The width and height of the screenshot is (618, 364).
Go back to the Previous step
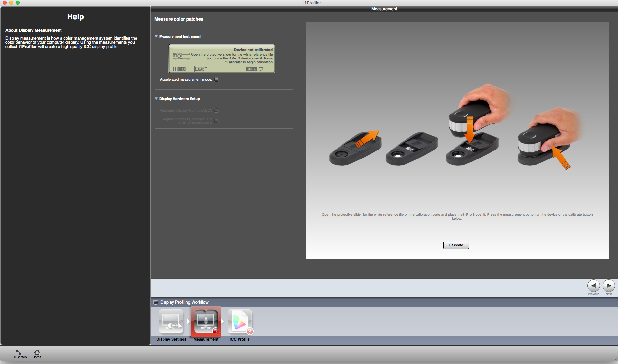coord(593,286)
